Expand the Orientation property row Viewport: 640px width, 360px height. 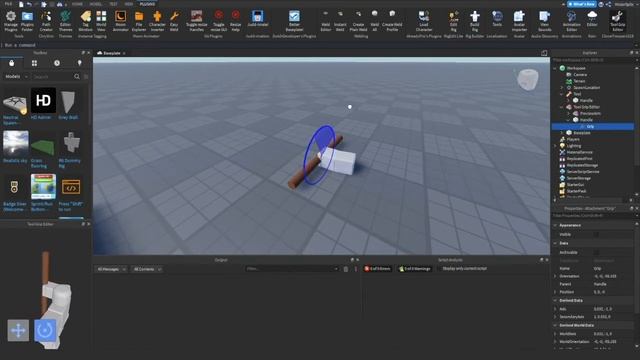pos(556,276)
